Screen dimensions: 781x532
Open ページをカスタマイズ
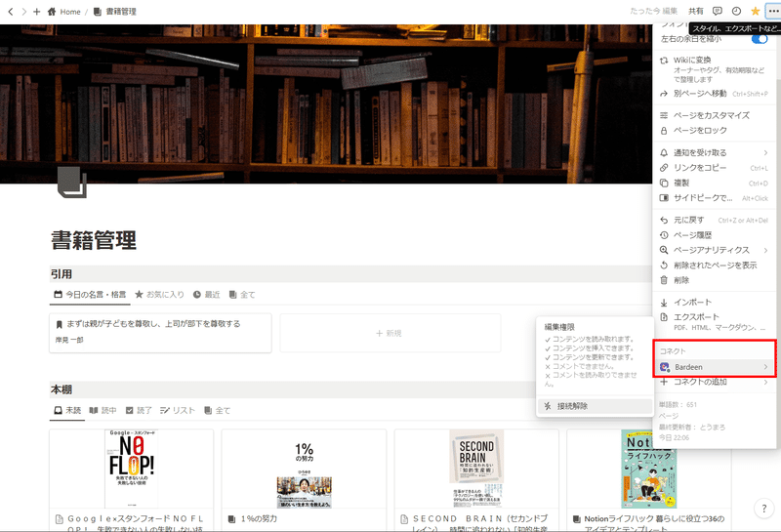click(x=715, y=115)
